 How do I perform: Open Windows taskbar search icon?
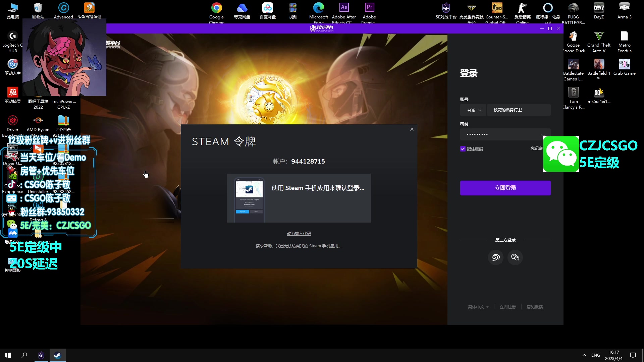pyautogui.click(x=24, y=355)
